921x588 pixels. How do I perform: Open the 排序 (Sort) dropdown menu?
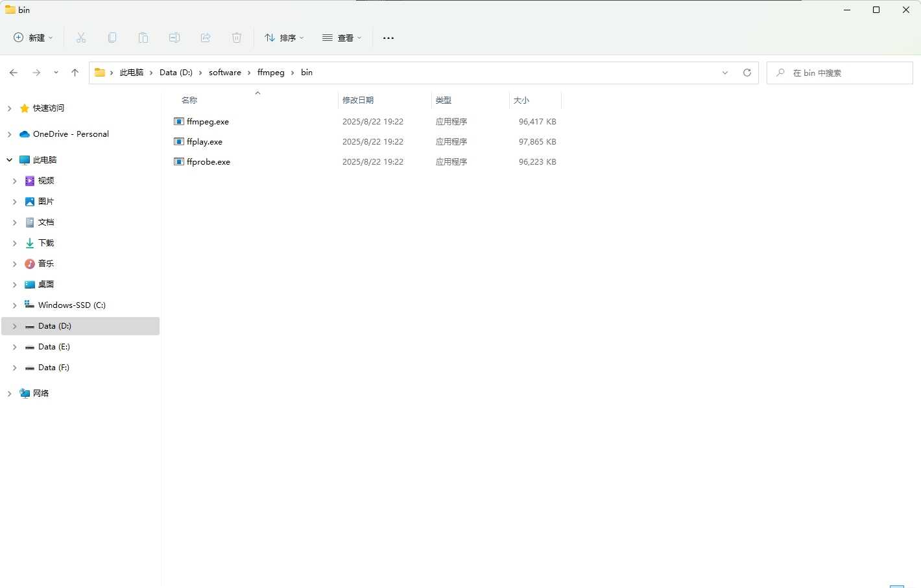284,38
